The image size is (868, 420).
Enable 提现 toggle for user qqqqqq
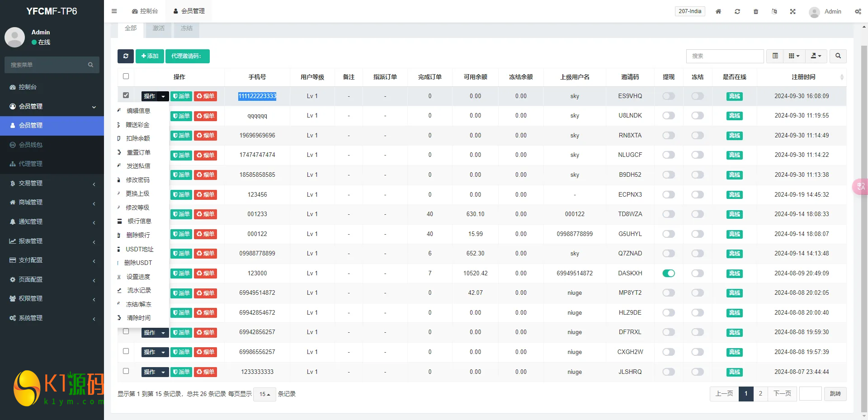point(668,116)
